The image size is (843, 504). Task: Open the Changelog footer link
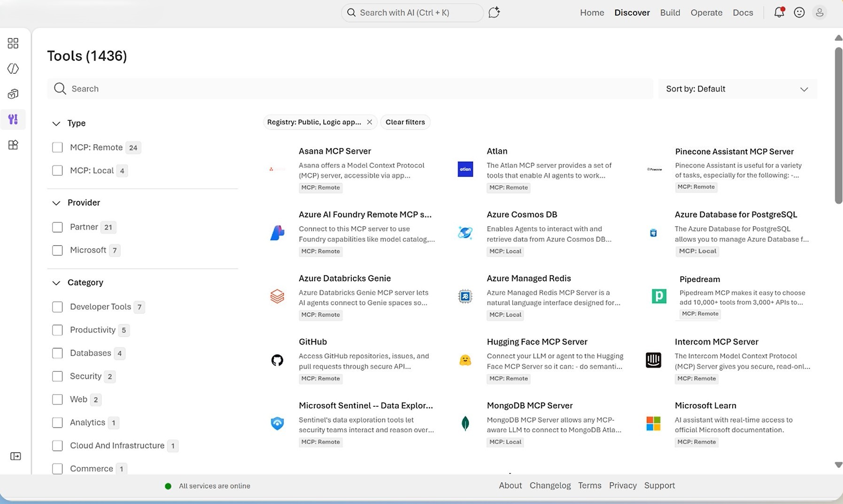(x=550, y=486)
